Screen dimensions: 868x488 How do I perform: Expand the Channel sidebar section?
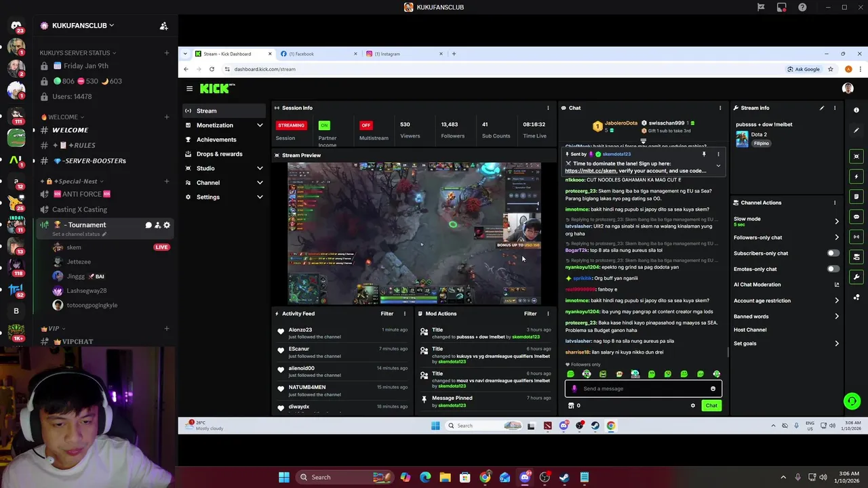(260, 183)
